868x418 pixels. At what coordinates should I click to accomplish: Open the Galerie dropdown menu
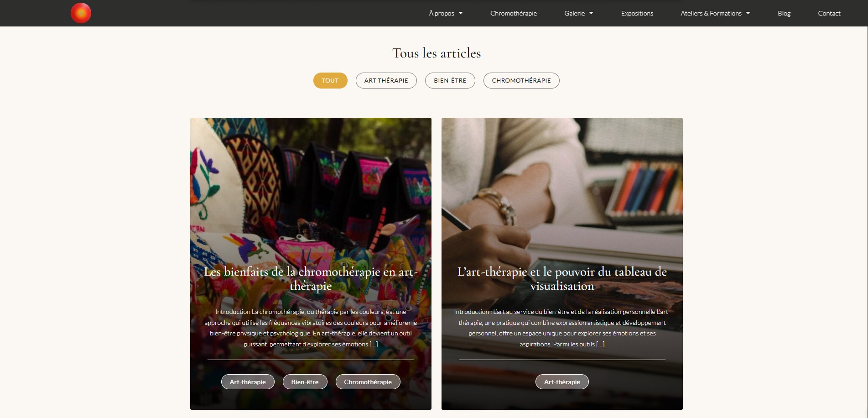(578, 13)
